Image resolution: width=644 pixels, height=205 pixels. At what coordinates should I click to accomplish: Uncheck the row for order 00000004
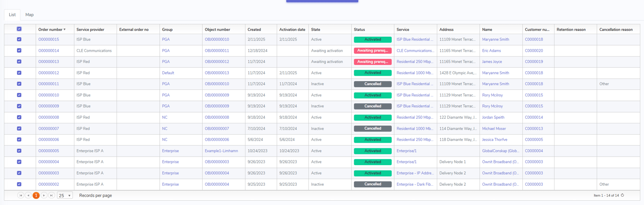19,162
